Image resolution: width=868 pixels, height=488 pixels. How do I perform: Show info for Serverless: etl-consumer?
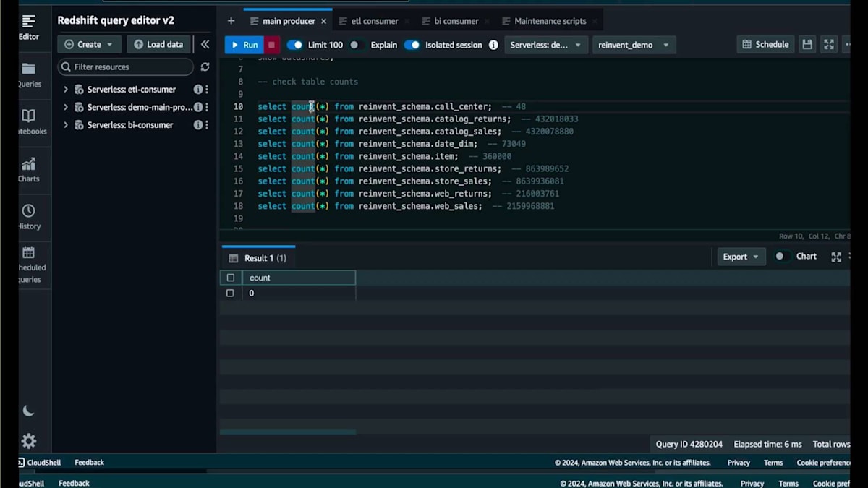(x=197, y=90)
